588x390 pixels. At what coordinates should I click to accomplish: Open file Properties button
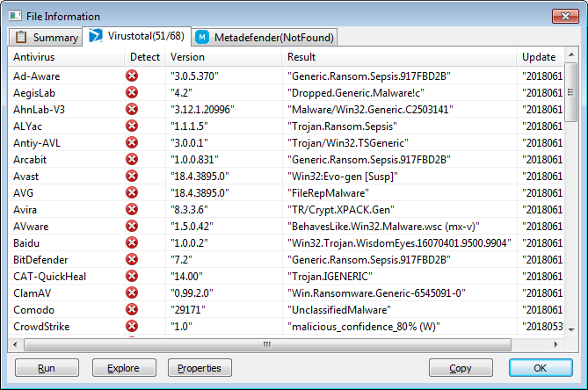[200, 368]
